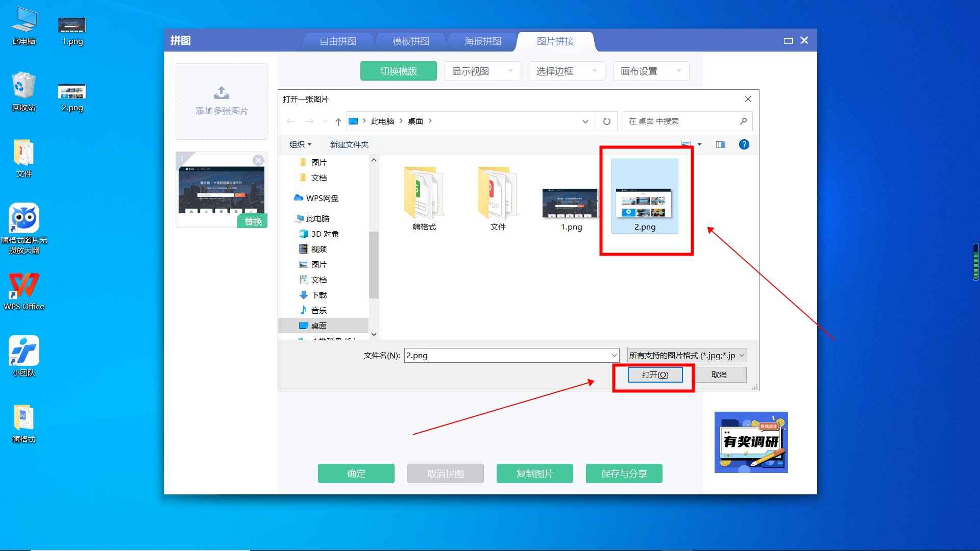The image size is (980, 551).
Task: Click the 切换横版 green button
Action: [398, 71]
